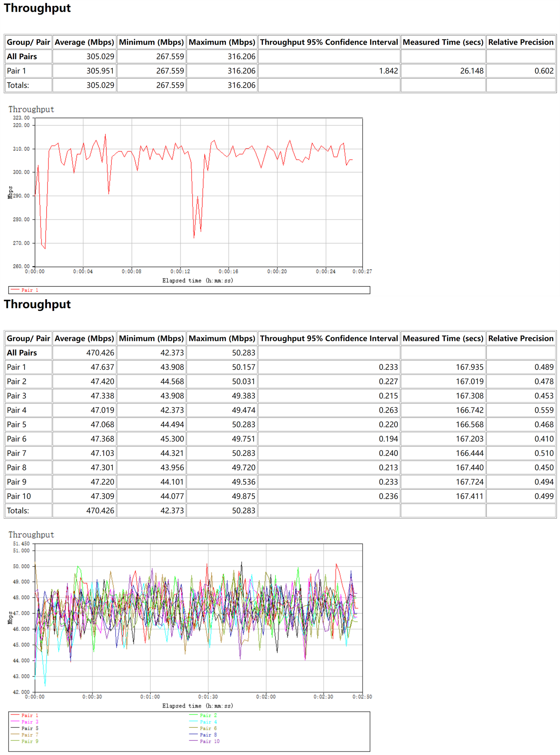This screenshot has width=560, height=755.
Task: Click the All Pairs row in second table
Action: [x=22, y=353]
